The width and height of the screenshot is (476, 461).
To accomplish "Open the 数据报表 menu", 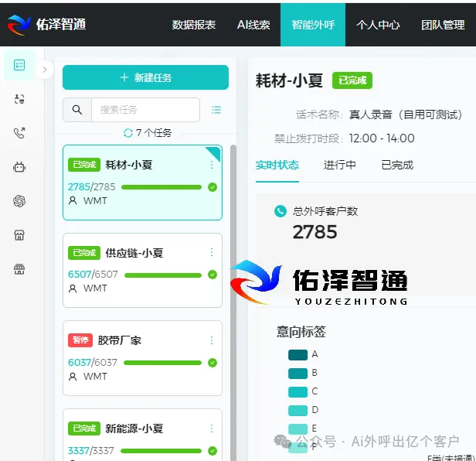I will (194, 25).
